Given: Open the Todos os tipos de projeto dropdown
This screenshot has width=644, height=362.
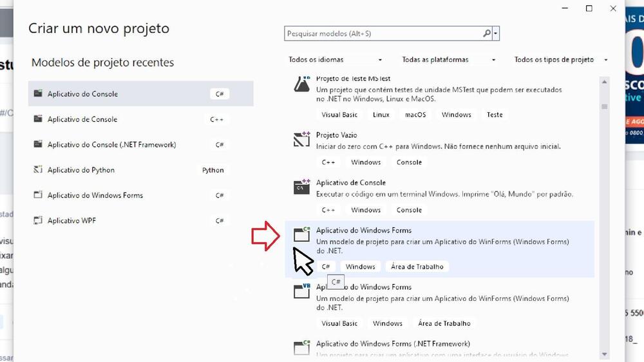Looking at the screenshot, I should pyautogui.click(x=561, y=59).
